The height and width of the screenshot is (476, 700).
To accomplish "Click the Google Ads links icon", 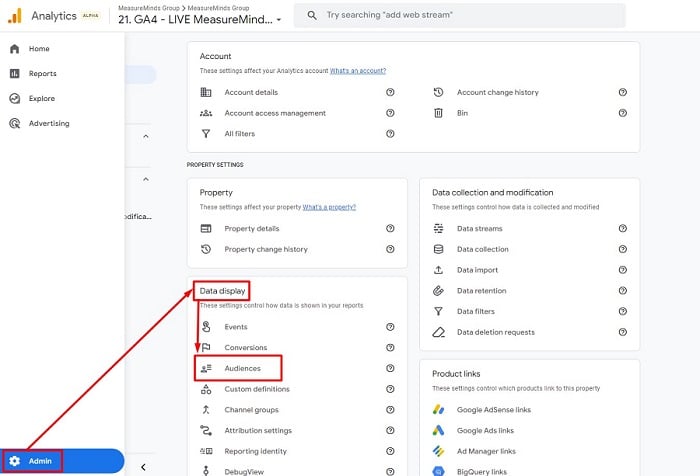I will tap(438, 430).
